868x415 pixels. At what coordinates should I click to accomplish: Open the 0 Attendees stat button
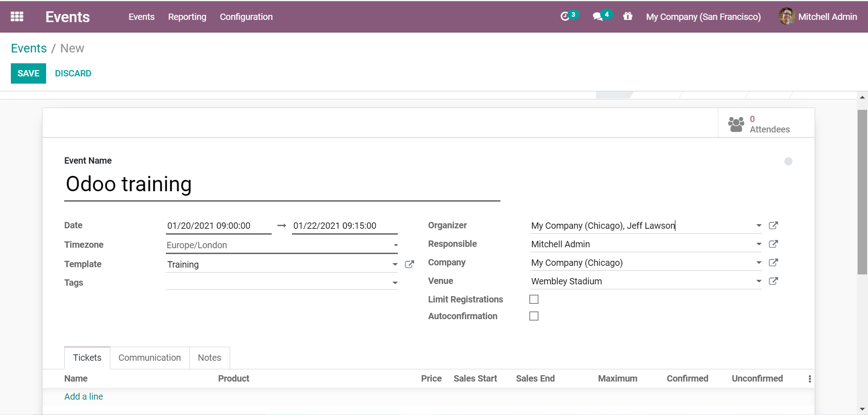[766, 123]
